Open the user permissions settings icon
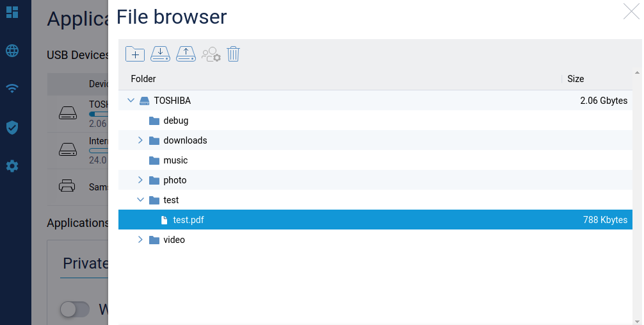Screen dimensions: 644x325 coord(211,54)
